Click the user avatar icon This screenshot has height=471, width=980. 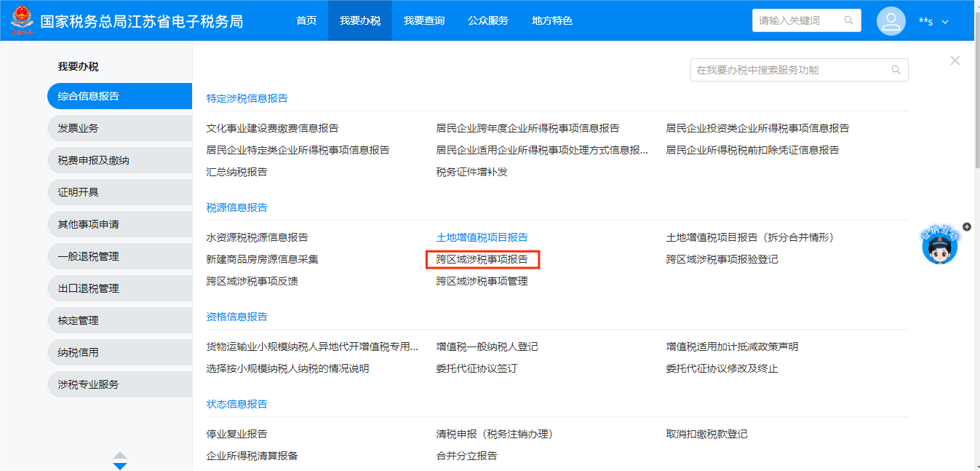(x=891, y=21)
